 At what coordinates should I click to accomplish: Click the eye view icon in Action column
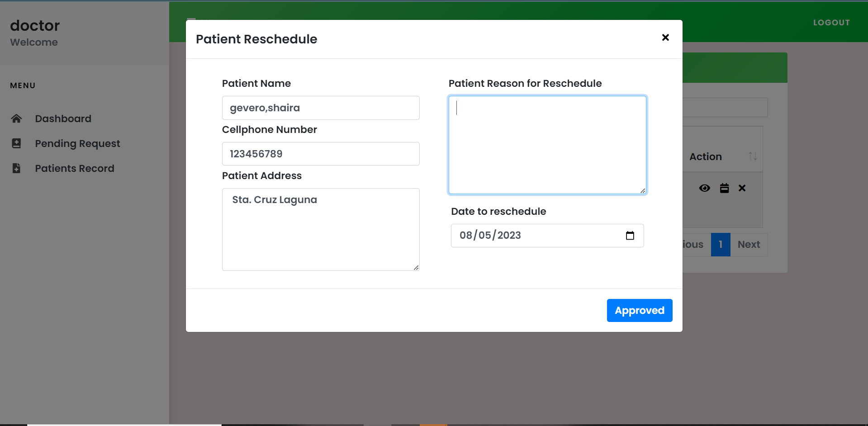coord(704,188)
